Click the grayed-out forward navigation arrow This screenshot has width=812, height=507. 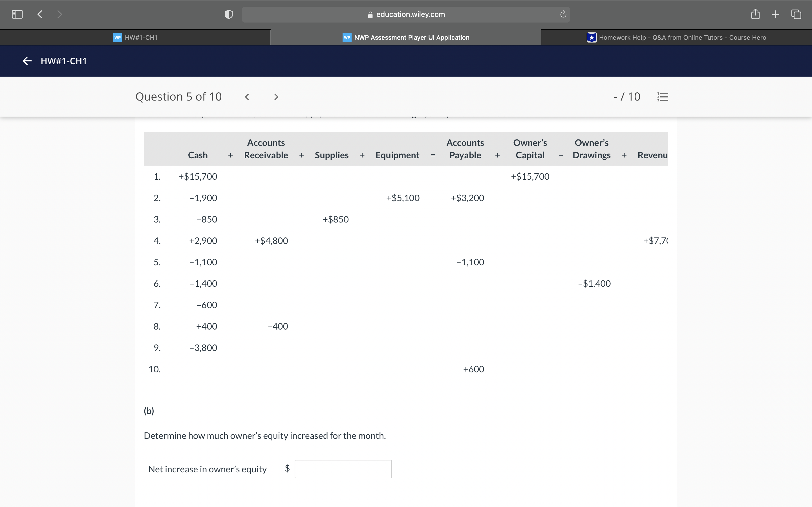point(59,14)
